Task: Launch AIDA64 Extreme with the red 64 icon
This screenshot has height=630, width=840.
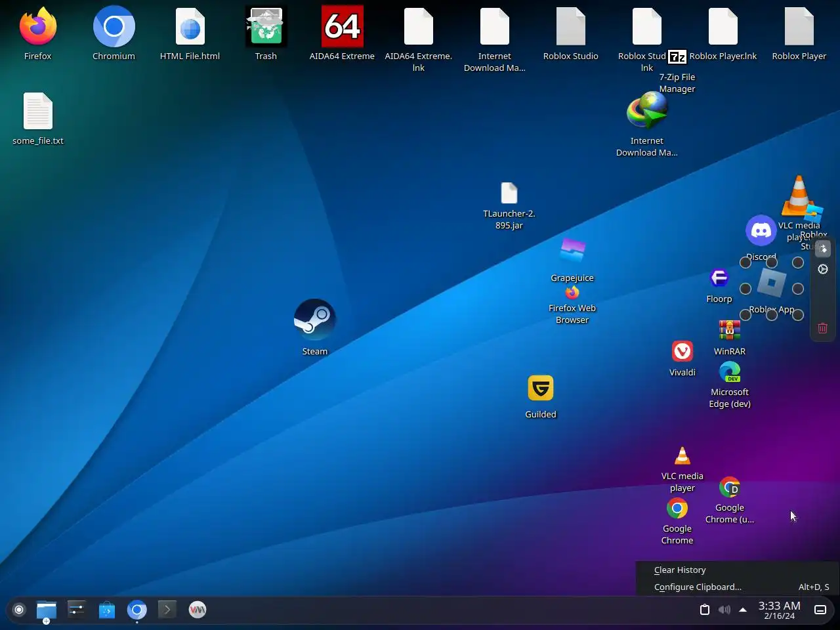Action: [x=342, y=27]
